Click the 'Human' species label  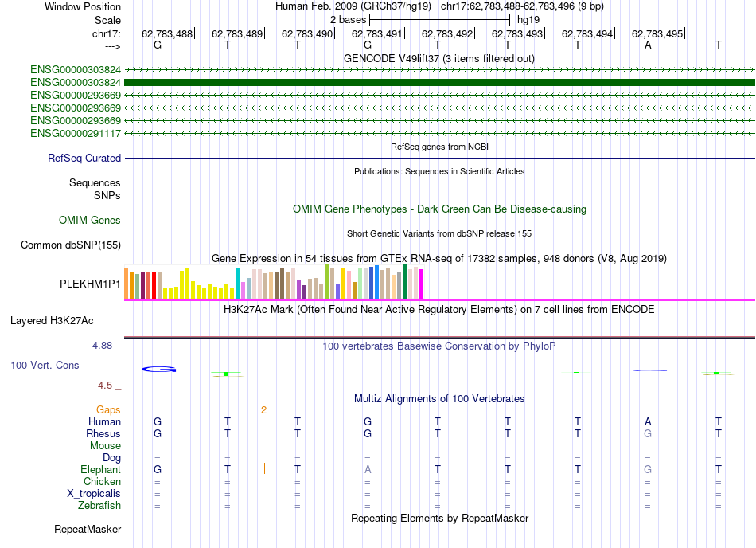point(104,422)
